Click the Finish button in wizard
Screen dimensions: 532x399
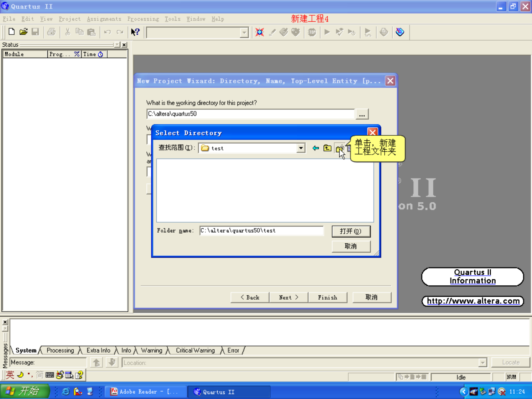click(x=328, y=297)
